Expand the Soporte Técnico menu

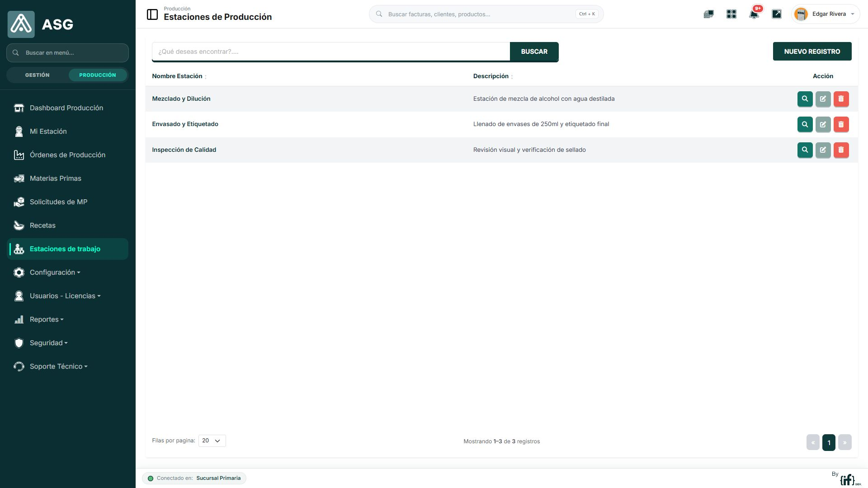pos(68,366)
